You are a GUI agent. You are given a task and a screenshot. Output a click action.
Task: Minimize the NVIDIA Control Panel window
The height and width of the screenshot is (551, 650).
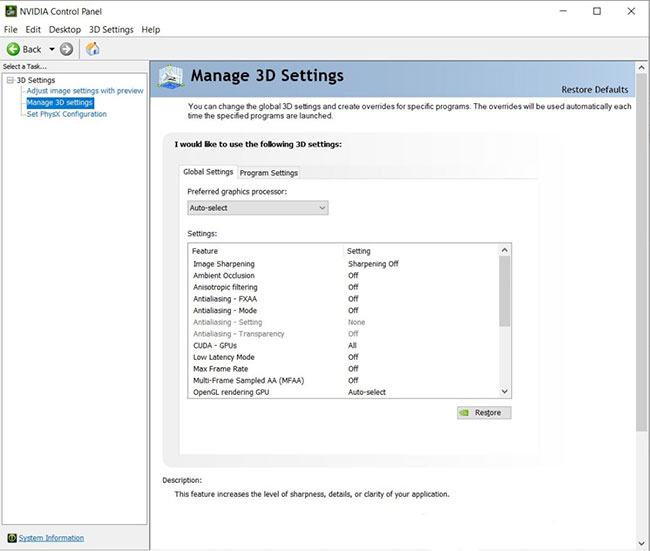(x=563, y=11)
